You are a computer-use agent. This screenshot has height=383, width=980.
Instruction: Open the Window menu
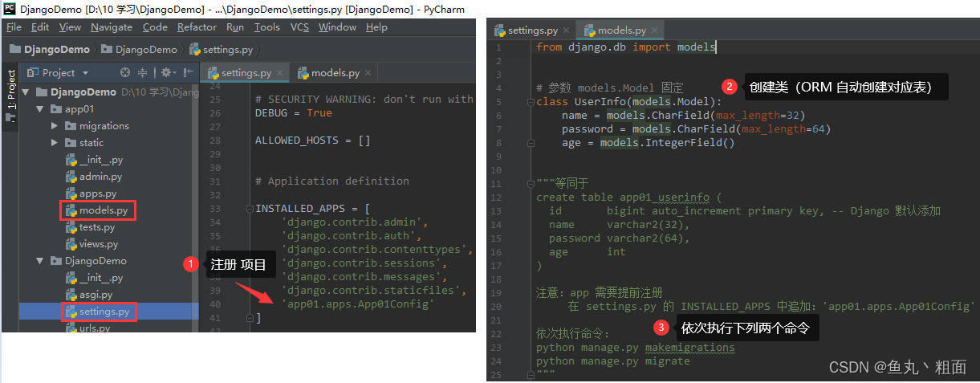pyautogui.click(x=337, y=27)
